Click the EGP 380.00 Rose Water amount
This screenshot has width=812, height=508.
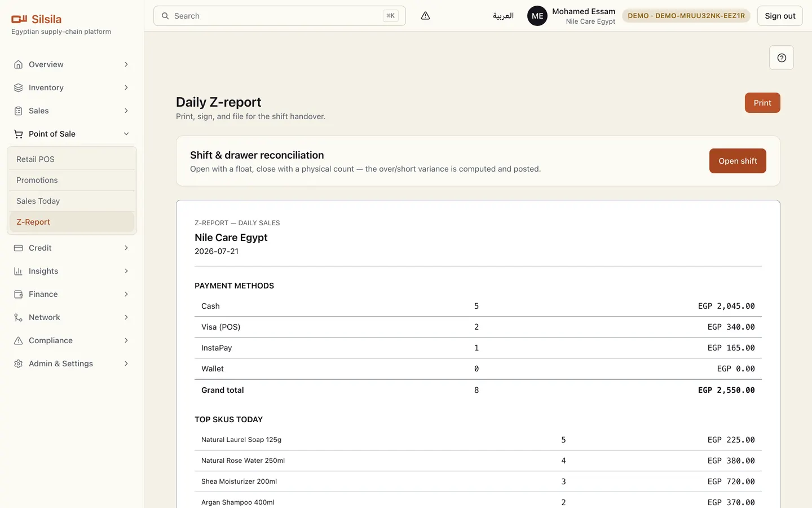click(731, 461)
